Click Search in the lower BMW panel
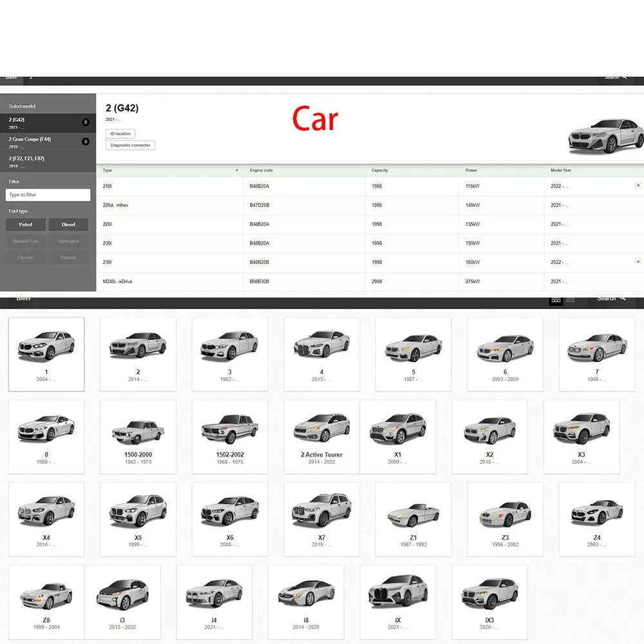The height and width of the screenshot is (644, 644). click(x=611, y=299)
